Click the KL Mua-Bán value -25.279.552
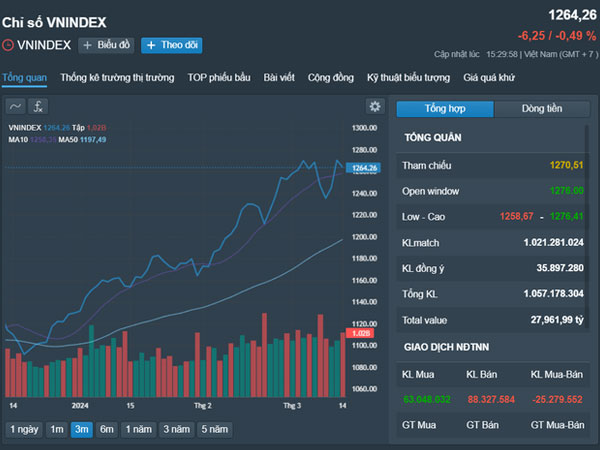Viewport: 600px width, 450px height. pyautogui.click(x=557, y=399)
